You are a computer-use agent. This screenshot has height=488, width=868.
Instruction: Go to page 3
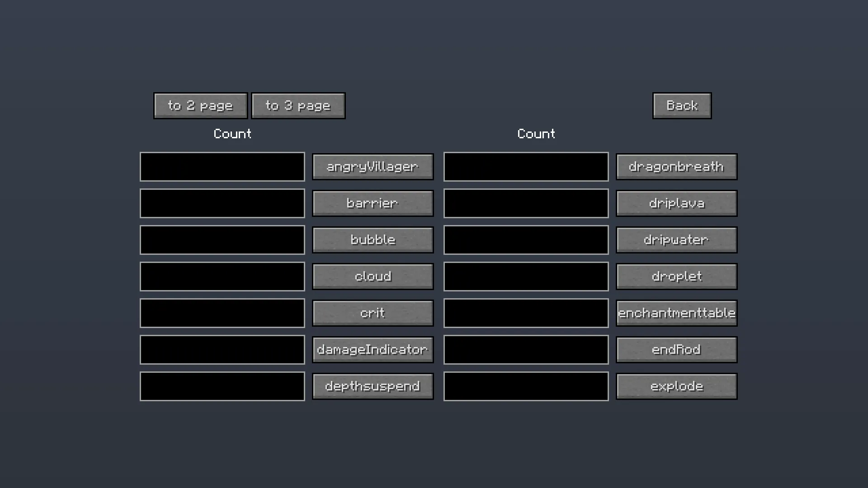pyautogui.click(x=298, y=105)
